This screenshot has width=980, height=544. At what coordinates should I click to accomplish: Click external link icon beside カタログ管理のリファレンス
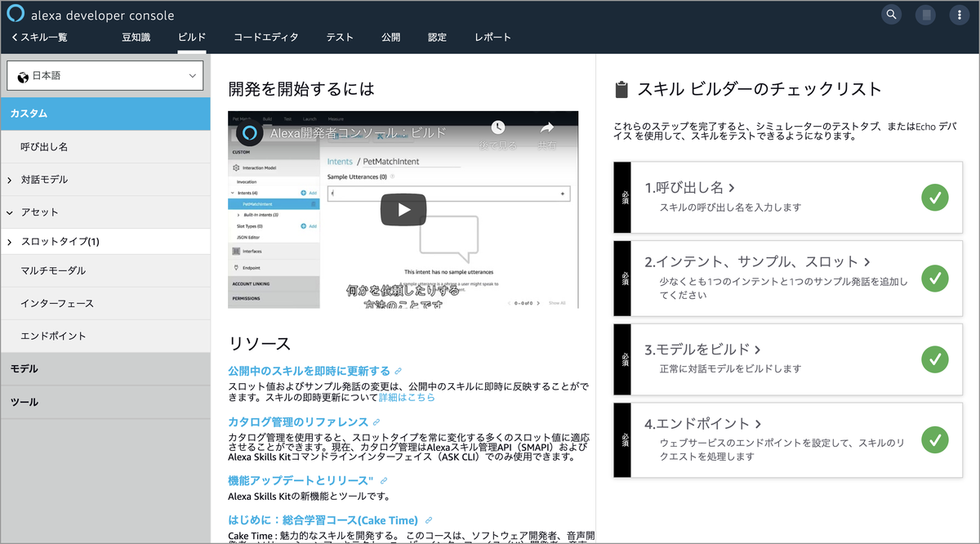coord(376,422)
